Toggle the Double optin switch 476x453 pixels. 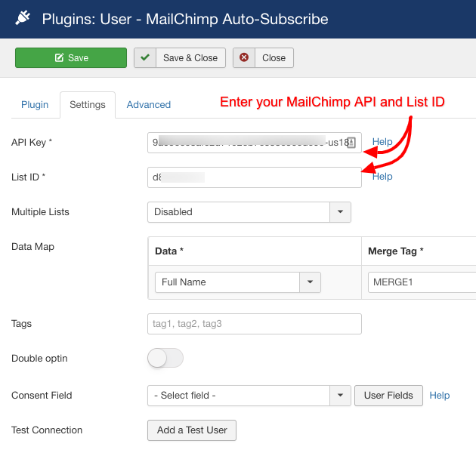[x=165, y=358]
